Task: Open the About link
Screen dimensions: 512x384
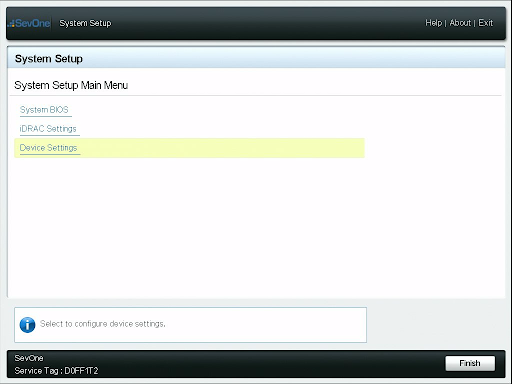Action: (460, 23)
